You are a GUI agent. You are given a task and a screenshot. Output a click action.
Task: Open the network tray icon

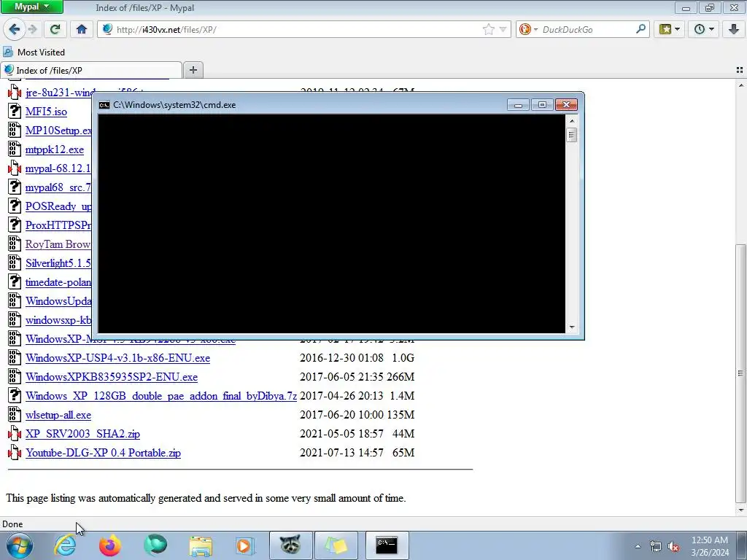[x=656, y=546]
